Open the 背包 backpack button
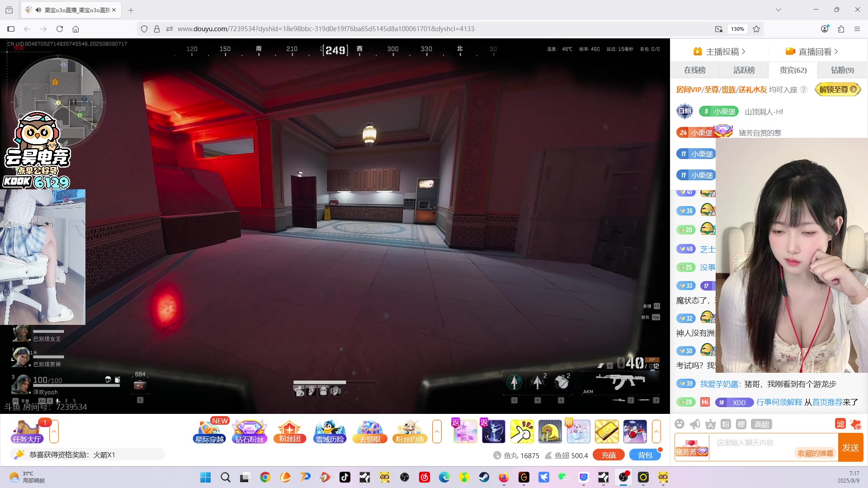 (x=645, y=455)
